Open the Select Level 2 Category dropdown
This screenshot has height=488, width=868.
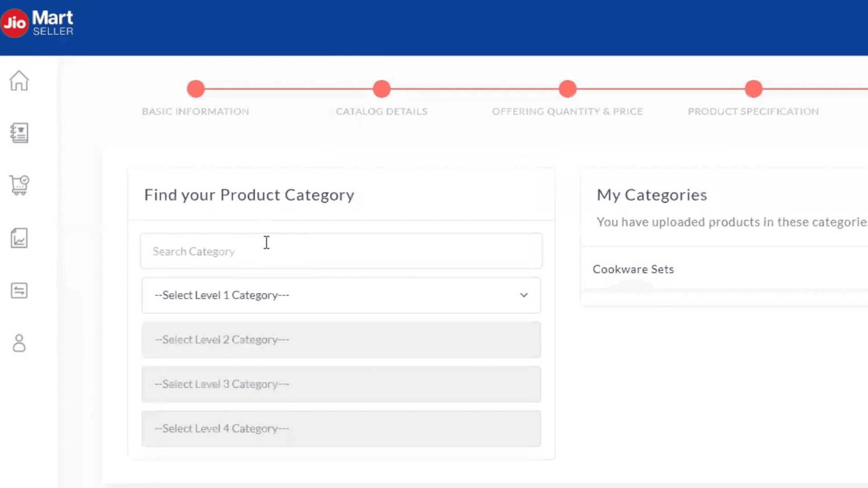[x=341, y=340]
